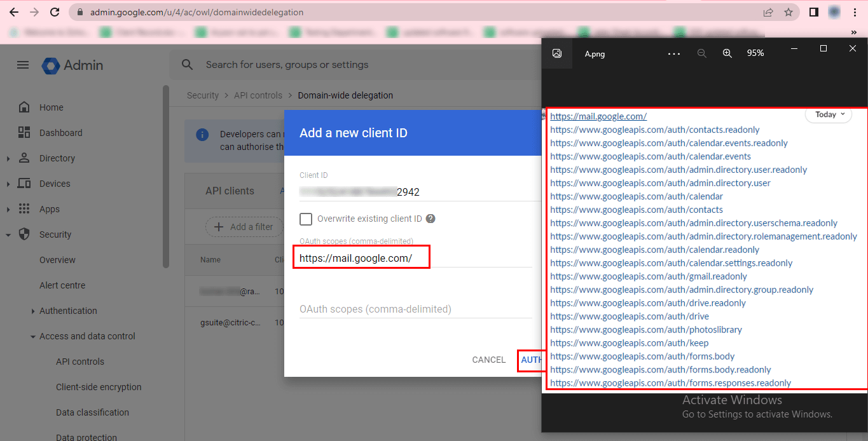This screenshot has height=441, width=868.
Task: Open the Chrome three-dot menu
Action: pos(855,12)
